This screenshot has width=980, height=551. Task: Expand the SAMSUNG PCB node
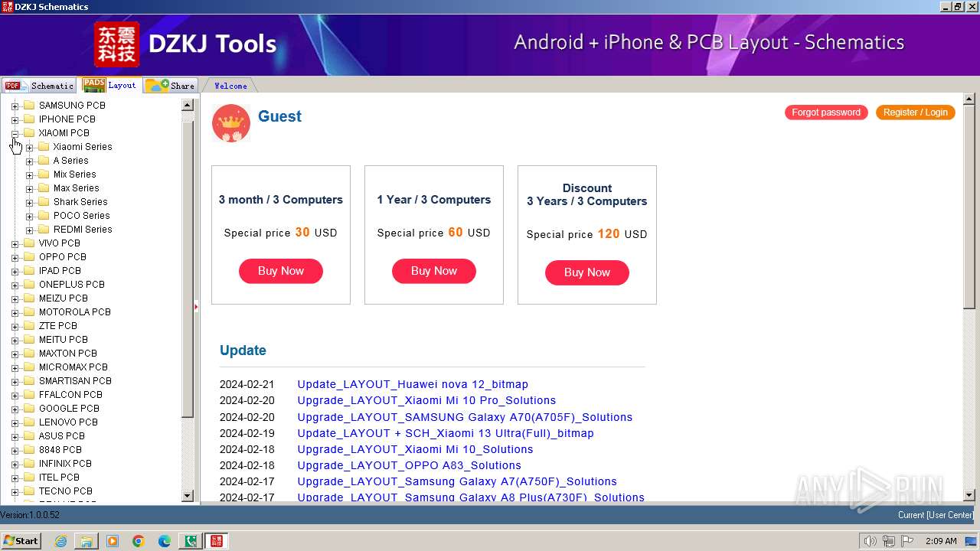(x=15, y=106)
